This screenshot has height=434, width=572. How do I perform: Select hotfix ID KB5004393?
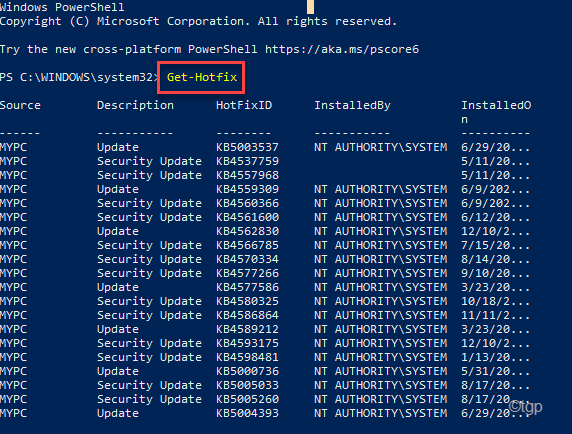247,413
